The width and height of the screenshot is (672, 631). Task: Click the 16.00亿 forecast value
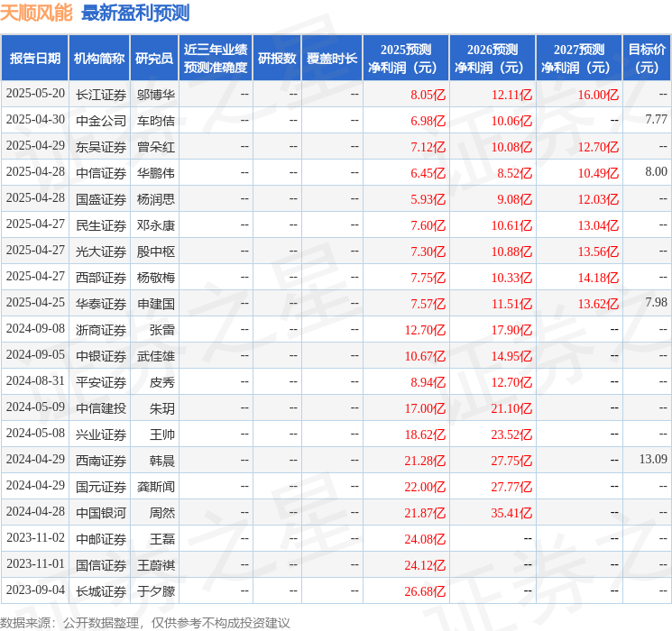point(598,95)
